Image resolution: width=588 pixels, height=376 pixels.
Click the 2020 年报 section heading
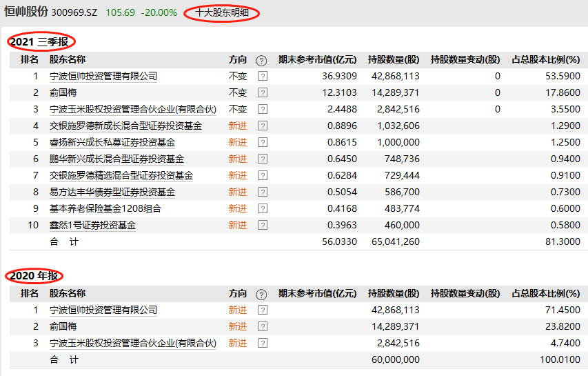(34, 276)
